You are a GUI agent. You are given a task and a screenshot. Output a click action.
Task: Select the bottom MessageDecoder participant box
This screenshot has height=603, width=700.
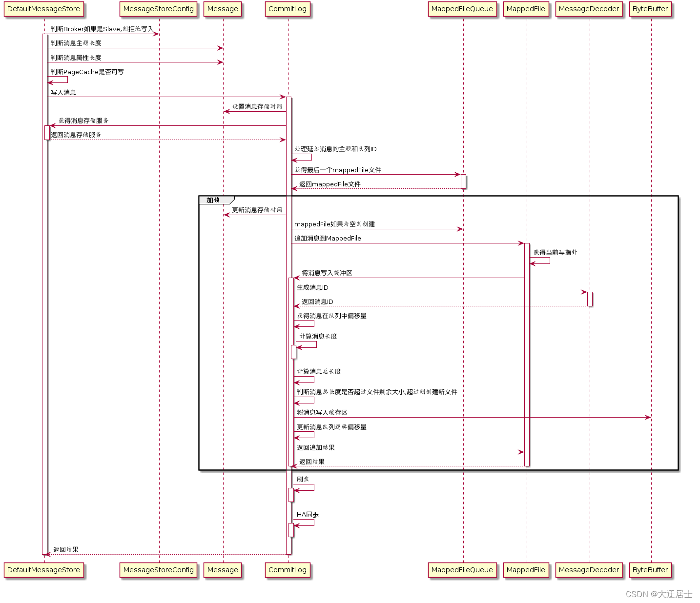(589, 570)
